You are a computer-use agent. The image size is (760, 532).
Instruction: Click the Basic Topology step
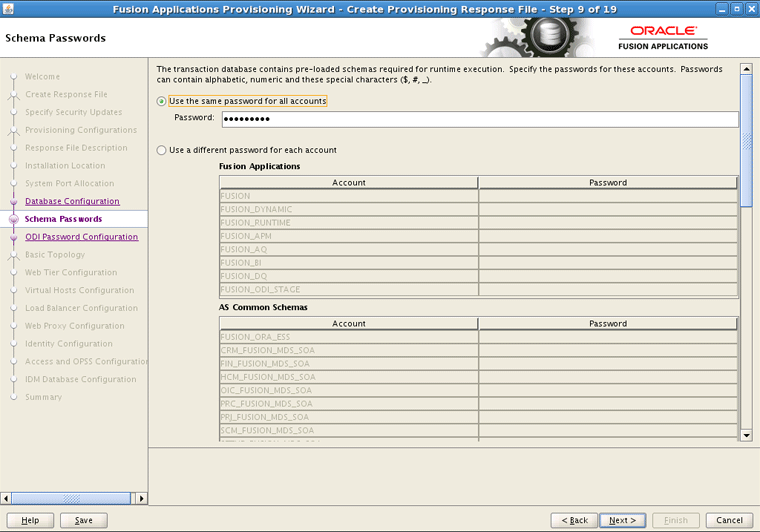(x=55, y=255)
